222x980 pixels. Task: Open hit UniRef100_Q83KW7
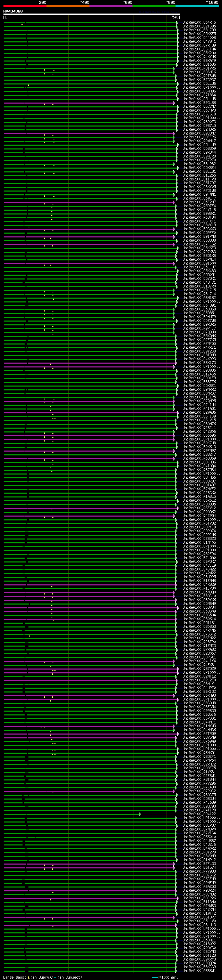(x=199, y=481)
